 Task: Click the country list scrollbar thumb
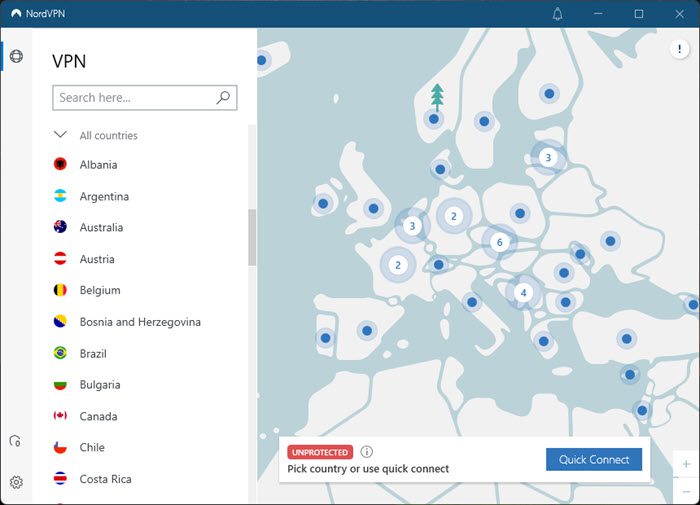tap(252, 237)
